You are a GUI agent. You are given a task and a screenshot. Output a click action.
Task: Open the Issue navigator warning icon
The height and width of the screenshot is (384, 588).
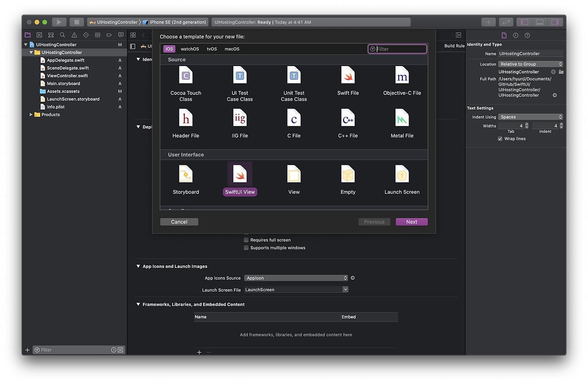(x=74, y=35)
